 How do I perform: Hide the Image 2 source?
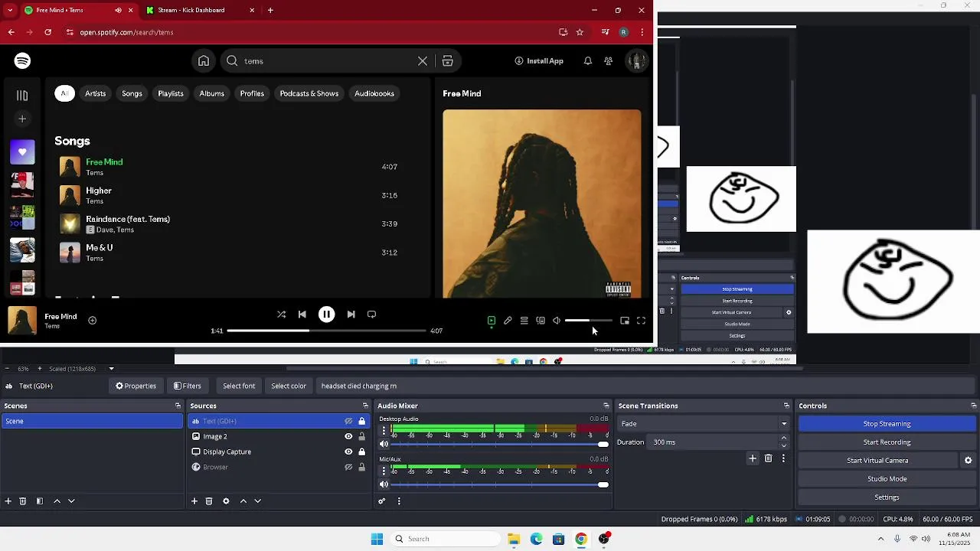pos(348,437)
